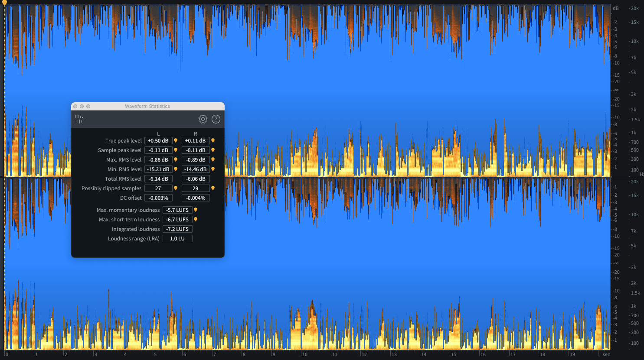Click the Possibly clipped samples label
The height and width of the screenshot is (360, 644).
pyautogui.click(x=111, y=188)
